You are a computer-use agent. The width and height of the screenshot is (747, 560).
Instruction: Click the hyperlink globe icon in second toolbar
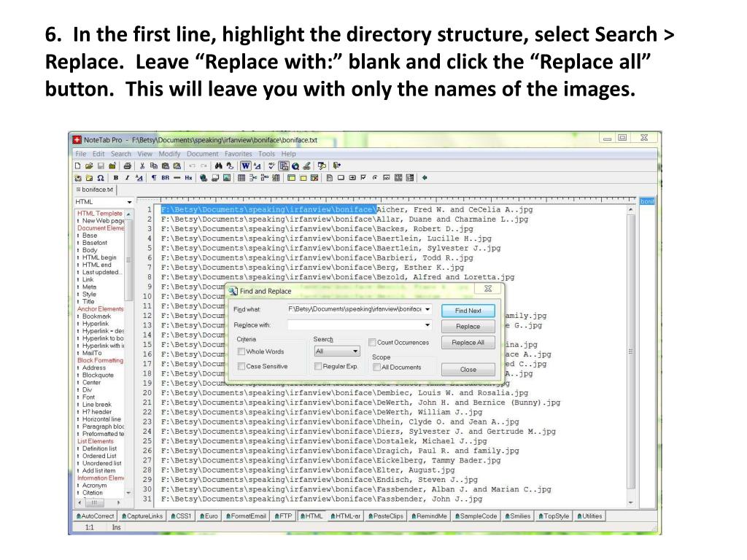pos(204,178)
